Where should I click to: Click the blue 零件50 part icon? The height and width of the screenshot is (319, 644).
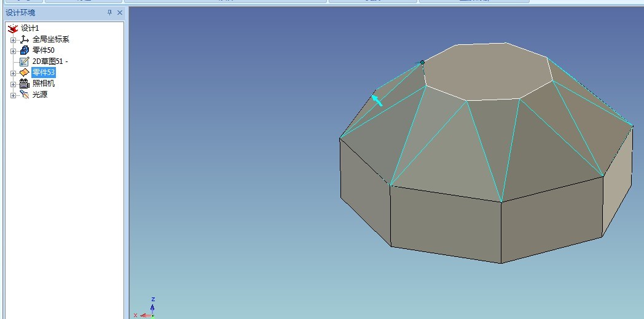point(25,50)
